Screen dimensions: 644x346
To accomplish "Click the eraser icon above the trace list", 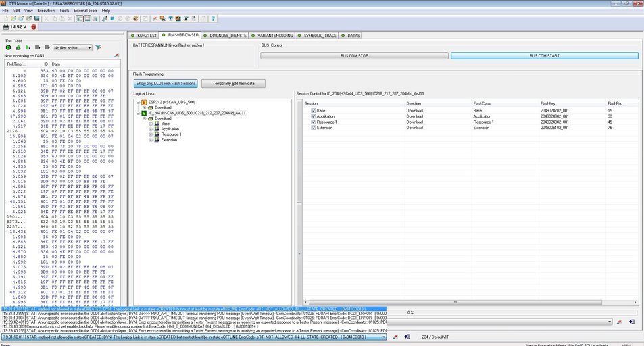I will coord(116,55).
